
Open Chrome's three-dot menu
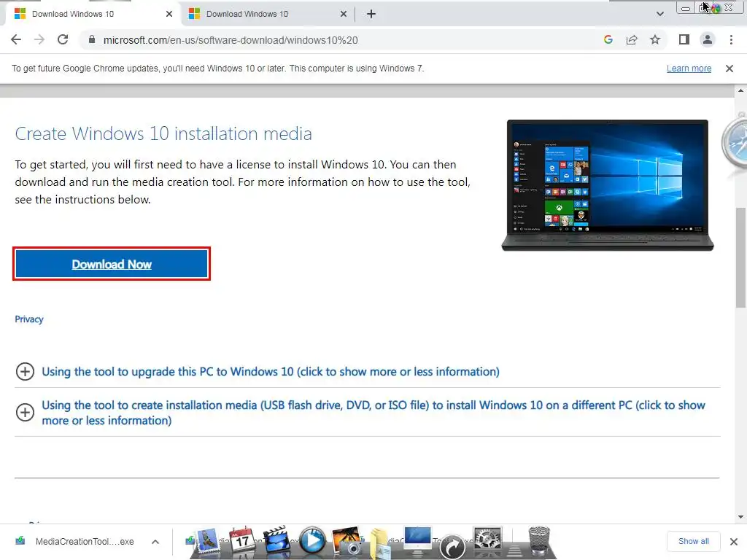[x=731, y=40]
